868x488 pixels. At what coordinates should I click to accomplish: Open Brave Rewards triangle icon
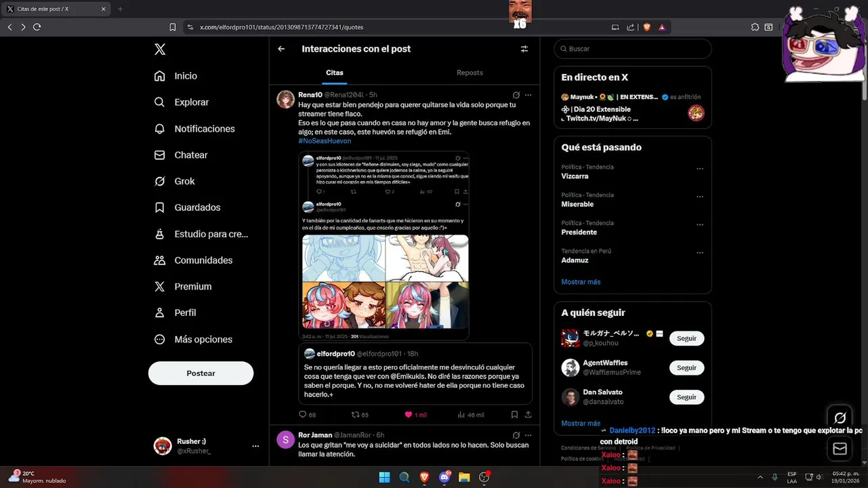coord(661,27)
